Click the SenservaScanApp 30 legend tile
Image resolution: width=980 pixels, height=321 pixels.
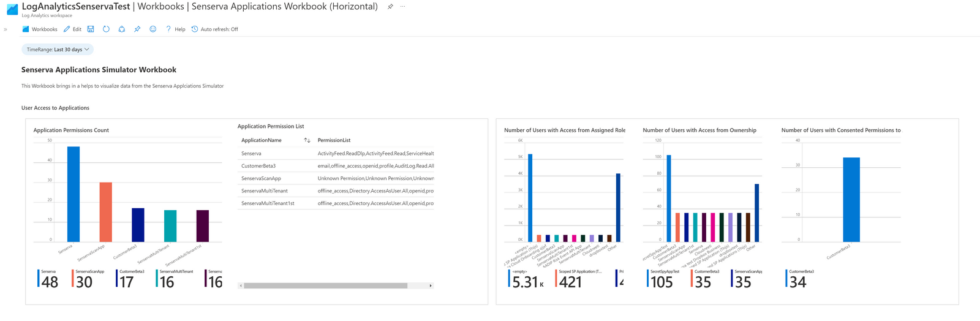[88, 279]
